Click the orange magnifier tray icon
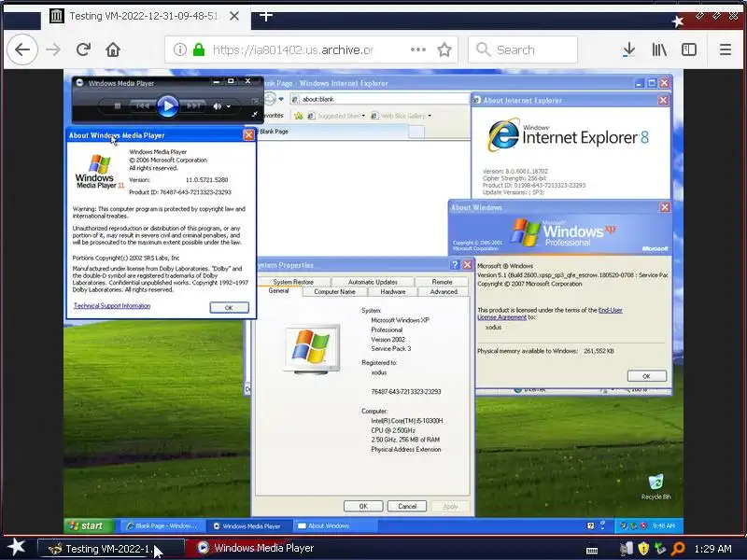The width and height of the screenshot is (747, 560). coord(678,549)
